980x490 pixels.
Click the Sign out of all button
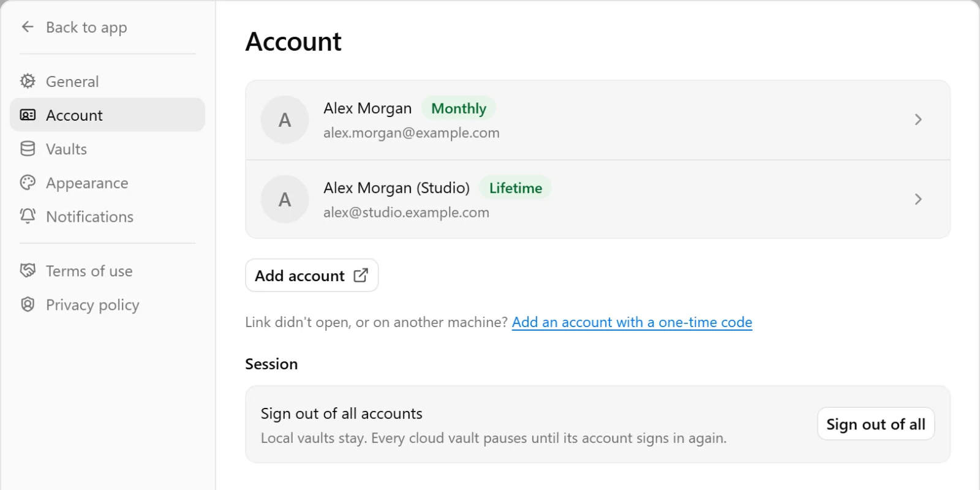876,424
